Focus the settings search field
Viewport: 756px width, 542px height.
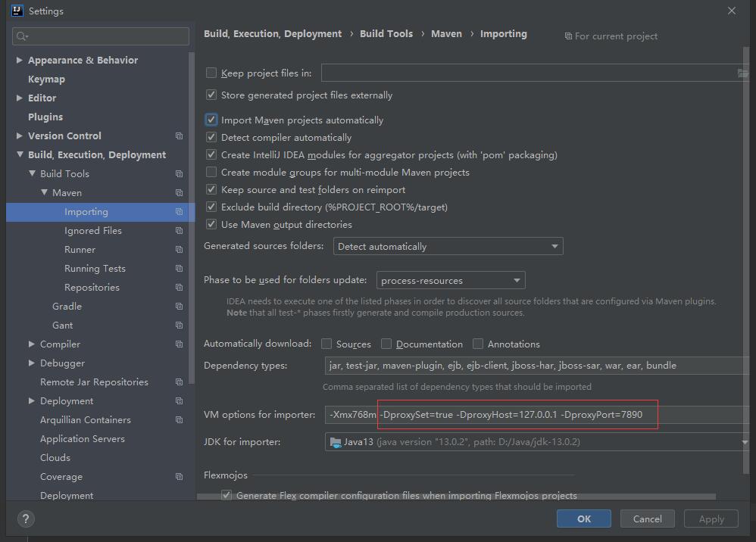(x=101, y=36)
